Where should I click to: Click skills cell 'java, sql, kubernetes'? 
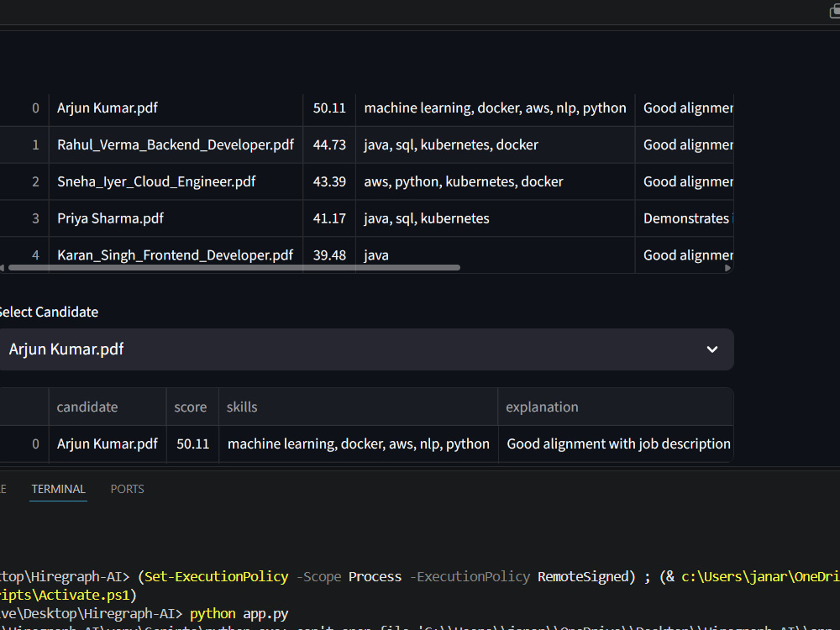495,218
